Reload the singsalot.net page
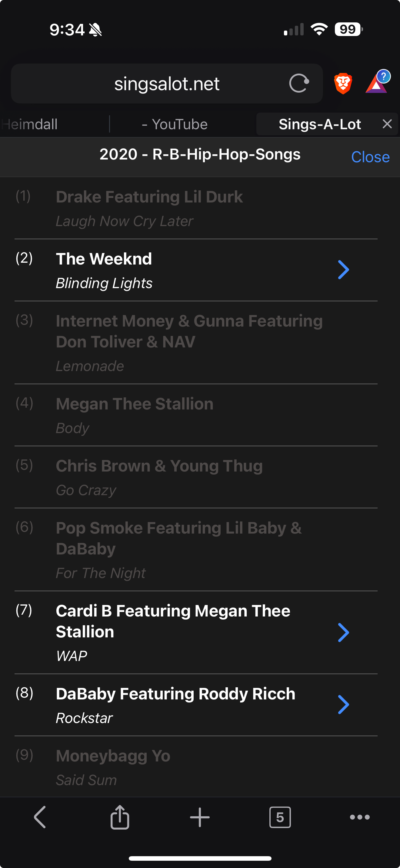400x868 pixels. pyautogui.click(x=299, y=83)
